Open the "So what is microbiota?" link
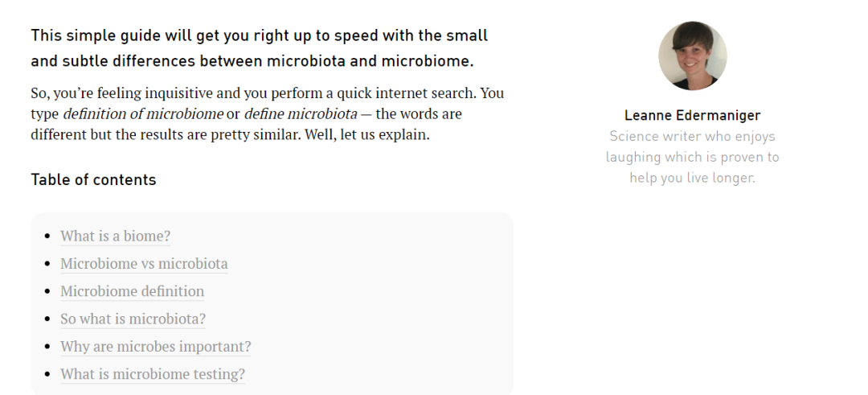 (x=133, y=319)
